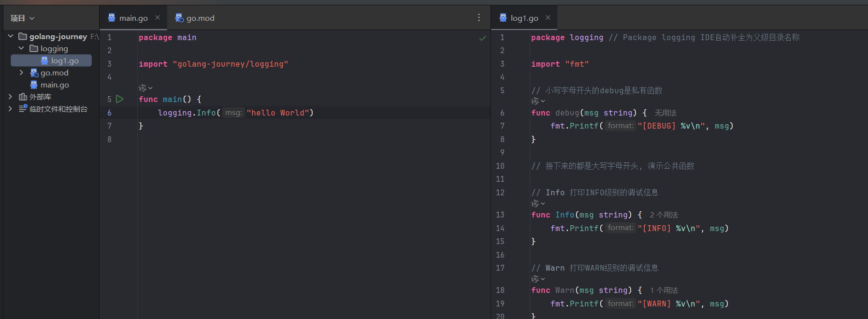This screenshot has height=319, width=868.
Task: Open the editor tabs three-dot menu
Action: pos(479,18)
